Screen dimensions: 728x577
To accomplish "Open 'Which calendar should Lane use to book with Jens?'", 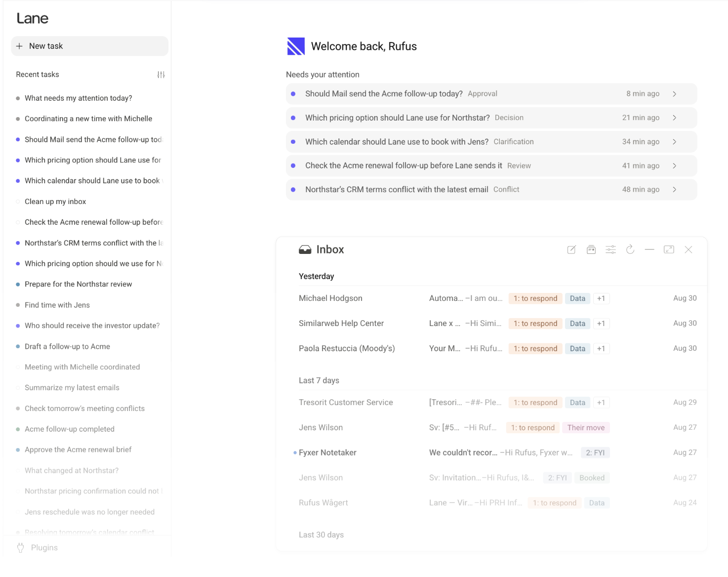I will 491,142.
